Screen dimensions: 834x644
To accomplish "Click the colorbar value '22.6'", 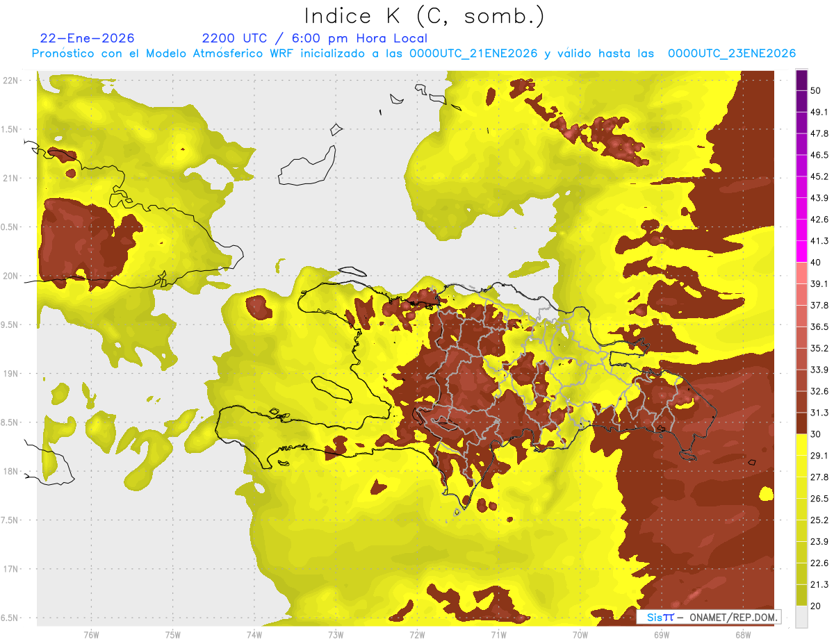I will [819, 563].
